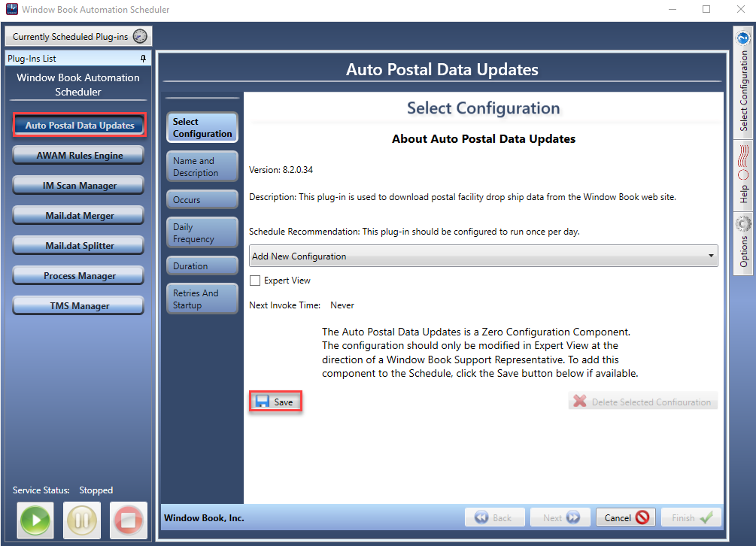
Task: Click the Next button
Action: (560, 517)
